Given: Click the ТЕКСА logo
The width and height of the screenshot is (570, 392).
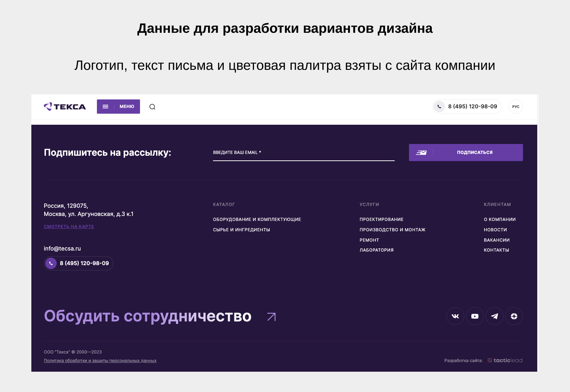Looking at the screenshot, I should click(65, 107).
